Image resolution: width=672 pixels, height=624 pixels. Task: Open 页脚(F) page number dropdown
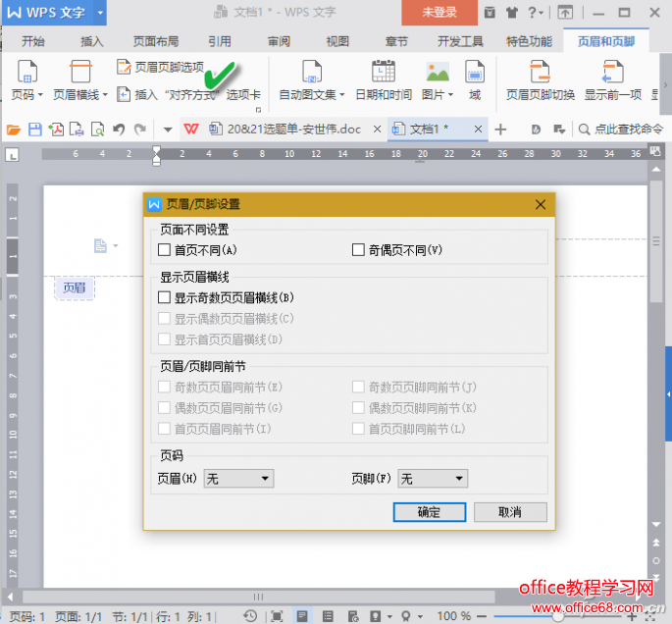(x=433, y=478)
